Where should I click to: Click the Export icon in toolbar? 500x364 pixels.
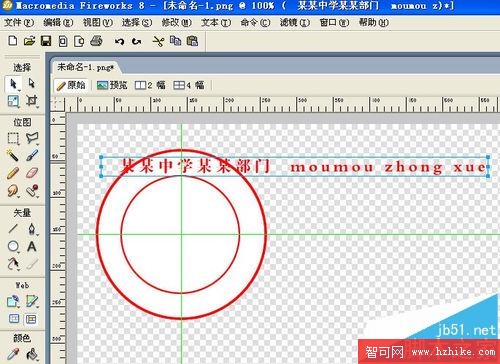pos(79,41)
